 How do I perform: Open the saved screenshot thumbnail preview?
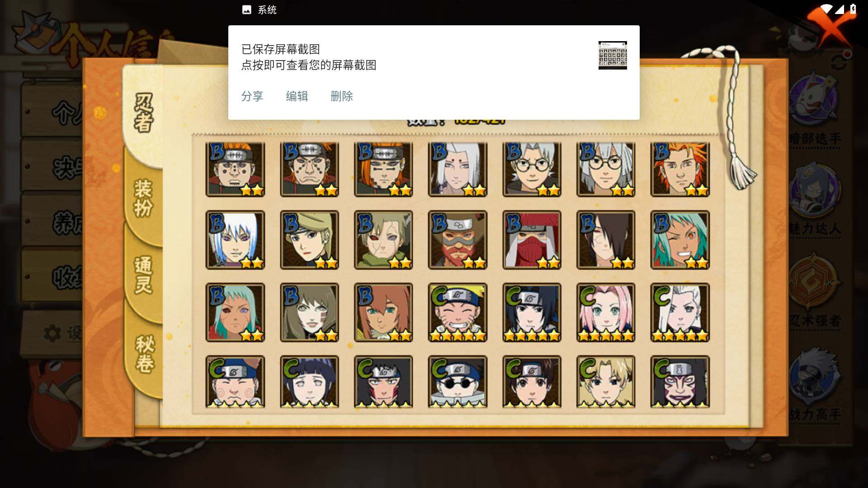tap(613, 55)
